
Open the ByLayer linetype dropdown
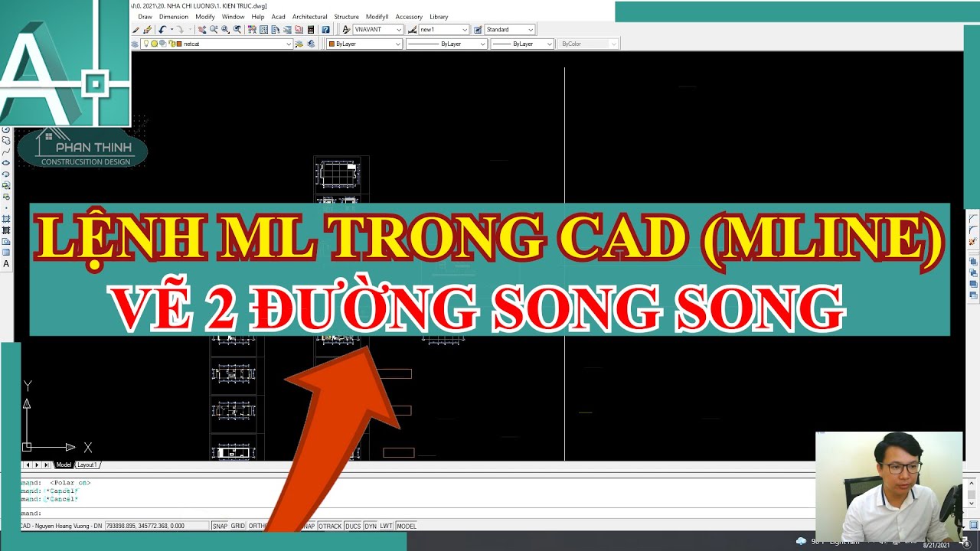click(x=446, y=44)
